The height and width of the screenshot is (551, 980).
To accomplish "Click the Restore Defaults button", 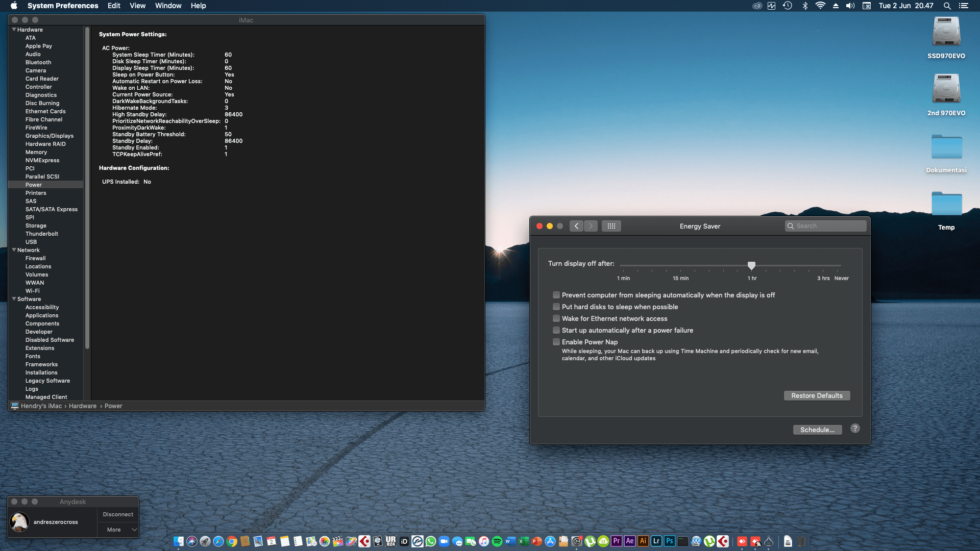I will point(817,395).
